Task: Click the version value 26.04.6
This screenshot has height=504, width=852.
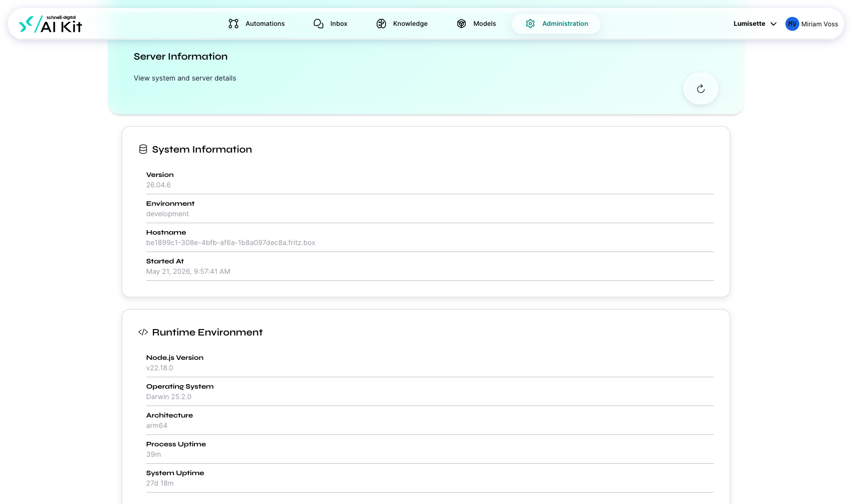Action: coord(159,185)
